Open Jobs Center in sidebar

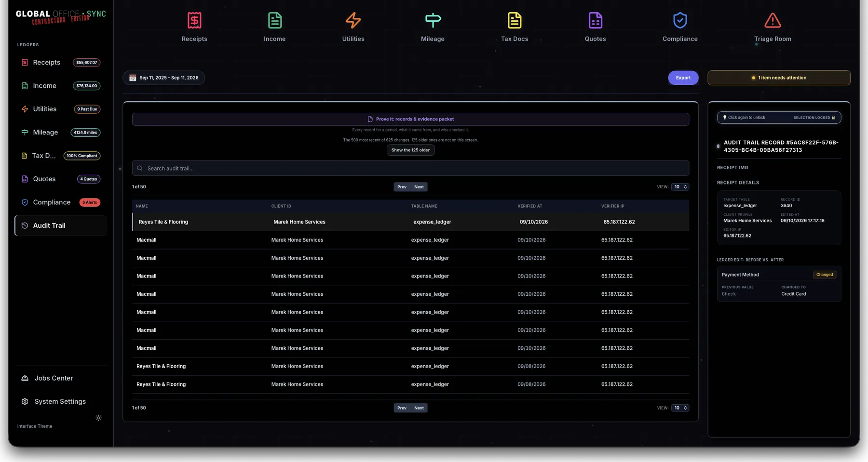[x=61, y=378]
